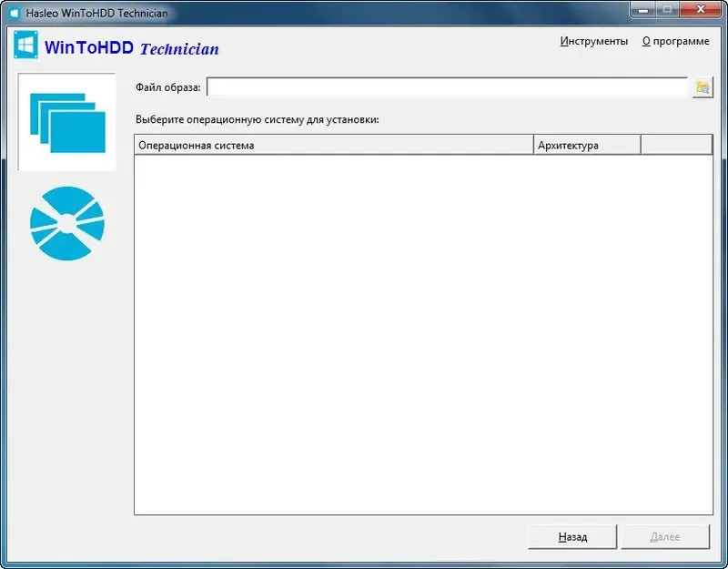Open the Инструменты menu
This screenshot has height=569, width=728.
594,41
